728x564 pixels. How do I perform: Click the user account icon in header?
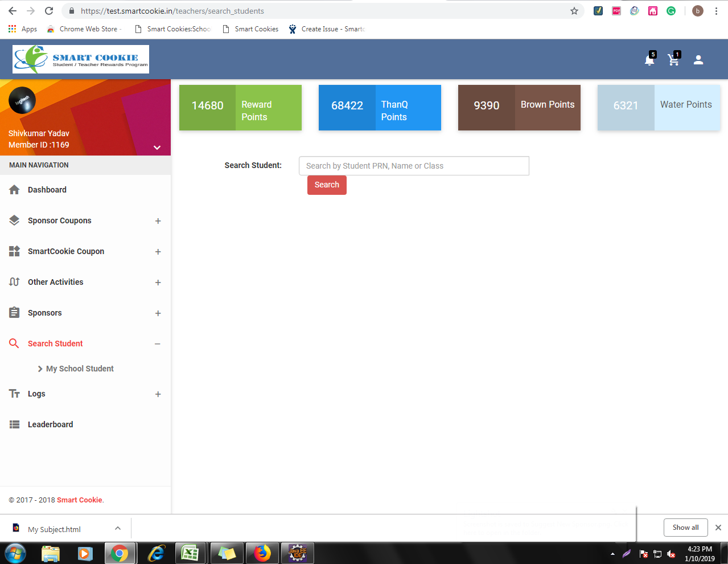(698, 60)
